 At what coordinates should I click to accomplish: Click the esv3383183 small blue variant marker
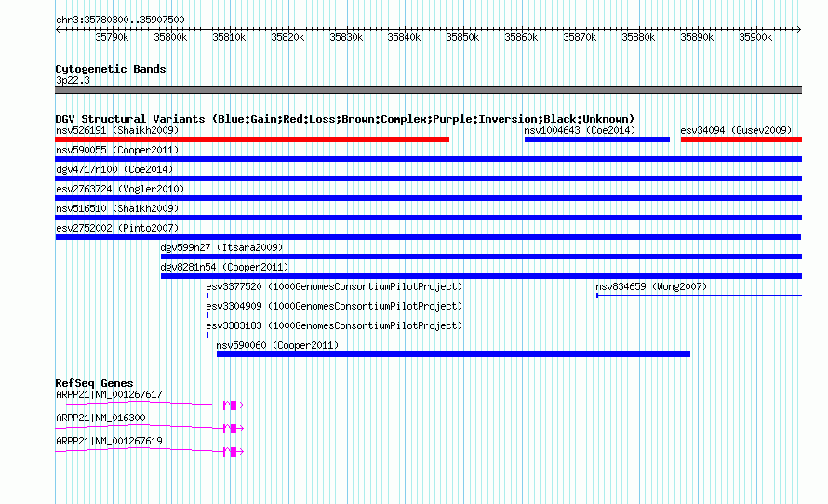click(207, 335)
